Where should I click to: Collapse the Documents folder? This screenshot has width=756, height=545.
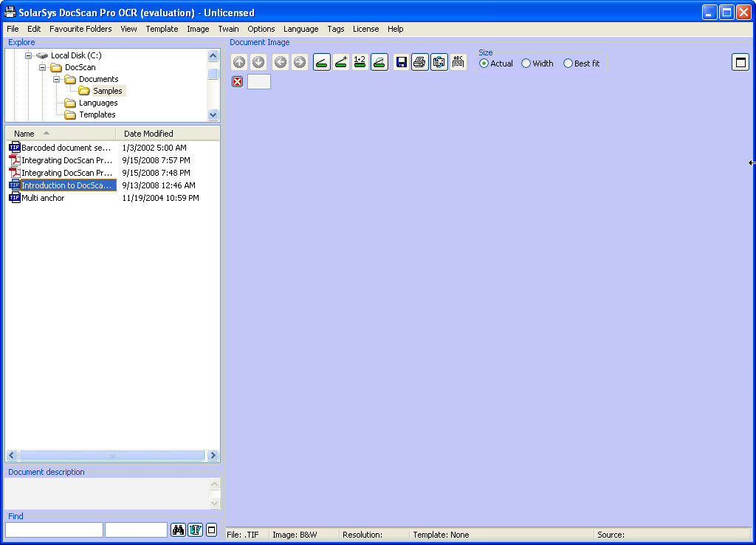(x=56, y=79)
